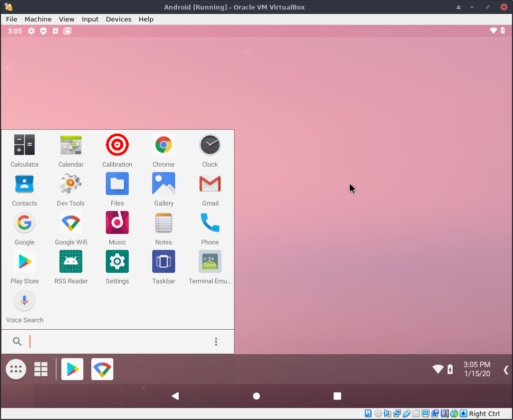513x420 pixels.
Task: Open the Input menu
Action: [x=90, y=19]
